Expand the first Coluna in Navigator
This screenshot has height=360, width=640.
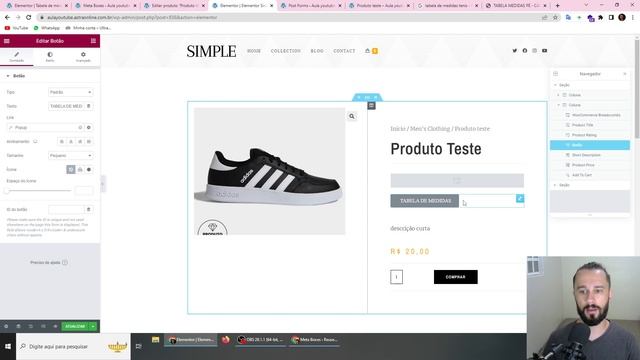pos(559,95)
